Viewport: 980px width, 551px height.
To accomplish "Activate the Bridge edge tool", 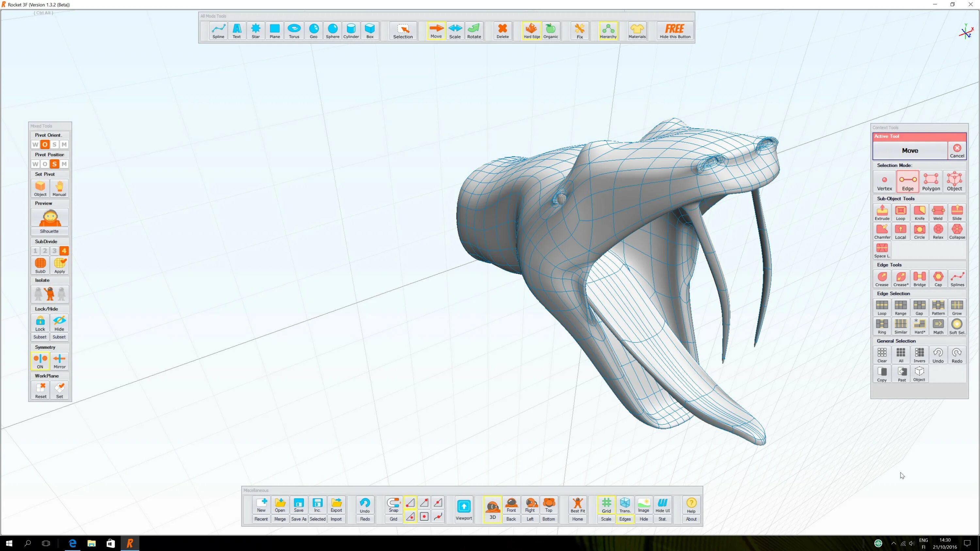I will [920, 279].
